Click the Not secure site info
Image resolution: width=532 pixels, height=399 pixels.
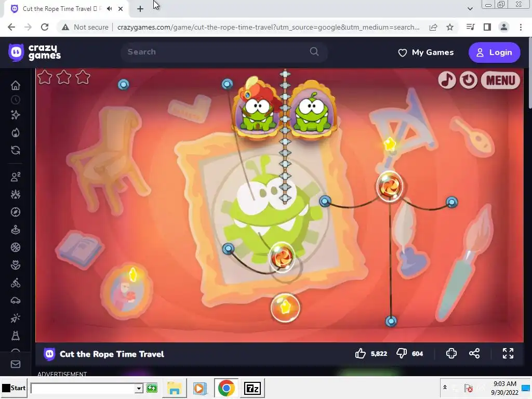[85, 27]
